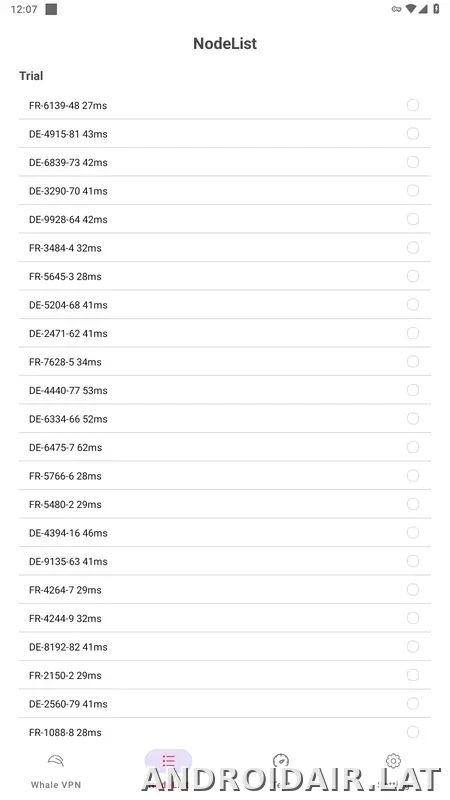Select node entry FR-7628-5 34ms
The image size is (450, 800).
225,362
